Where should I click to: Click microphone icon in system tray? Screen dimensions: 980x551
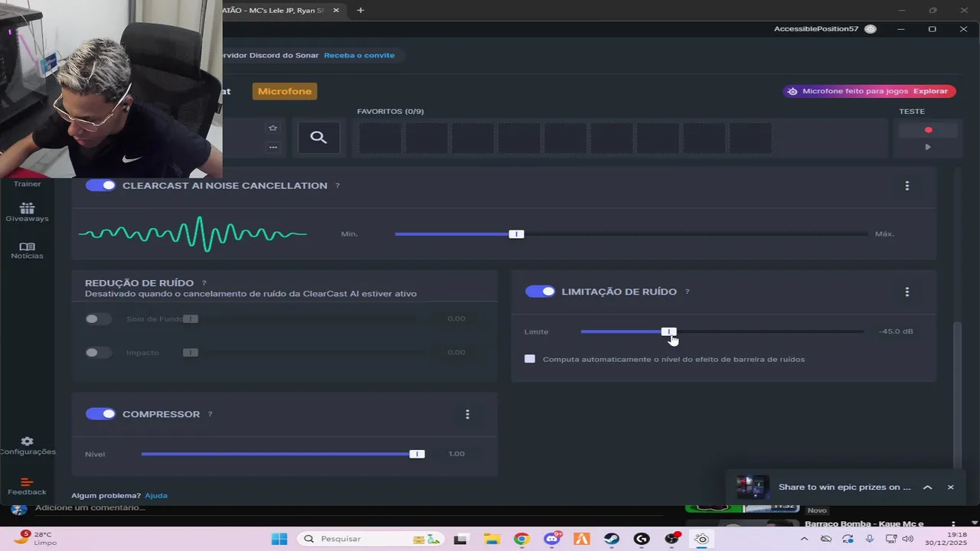(x=870, y=539)
